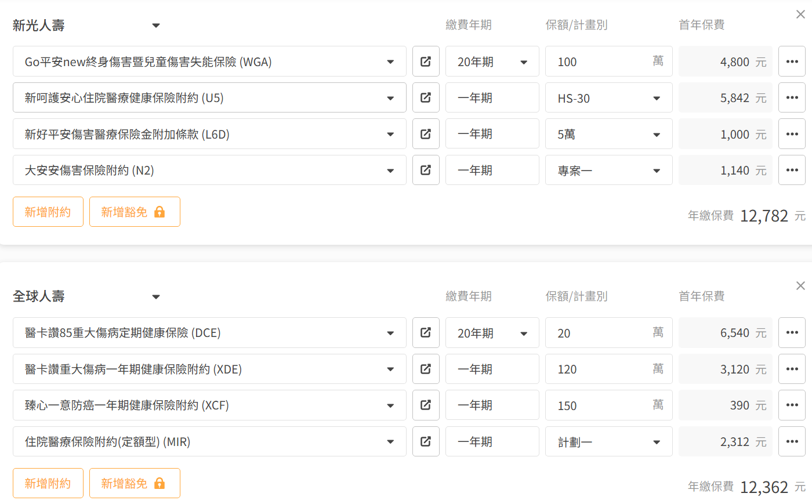Open HS-30 plan type dropdown
This screenshot has height=504, width=812.
click(608, 98)
